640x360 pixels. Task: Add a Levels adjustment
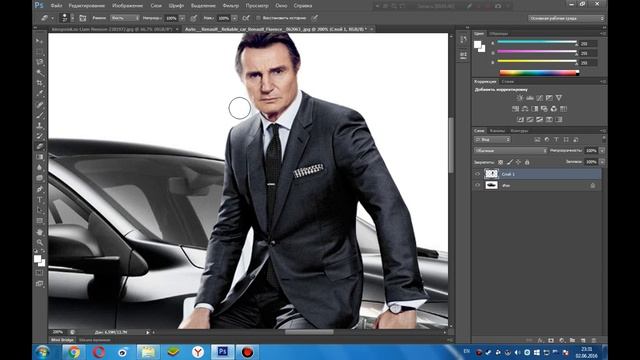click(530, 98)
